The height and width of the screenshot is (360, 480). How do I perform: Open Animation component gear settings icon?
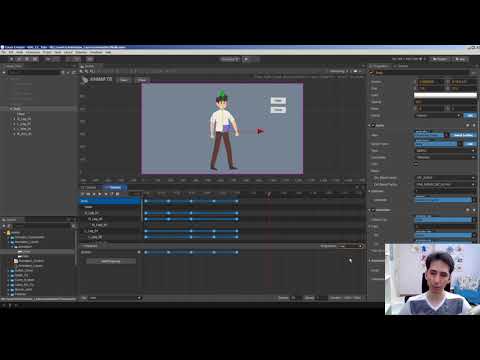point(474,210)
